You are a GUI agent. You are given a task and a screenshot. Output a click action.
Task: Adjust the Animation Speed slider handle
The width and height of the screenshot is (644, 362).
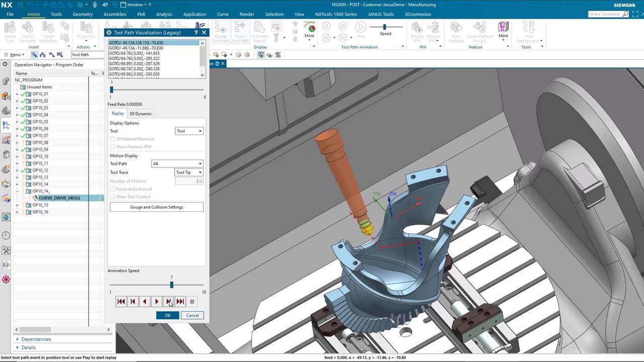172,285
